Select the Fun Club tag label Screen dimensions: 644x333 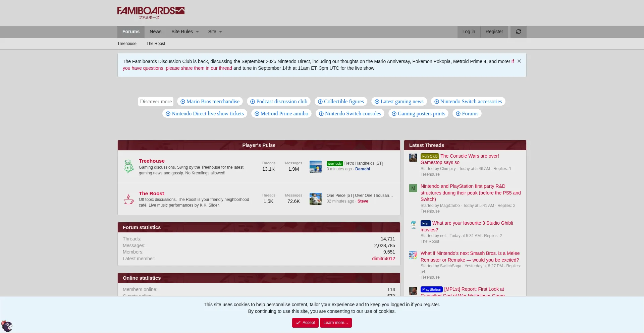point(429,156)
